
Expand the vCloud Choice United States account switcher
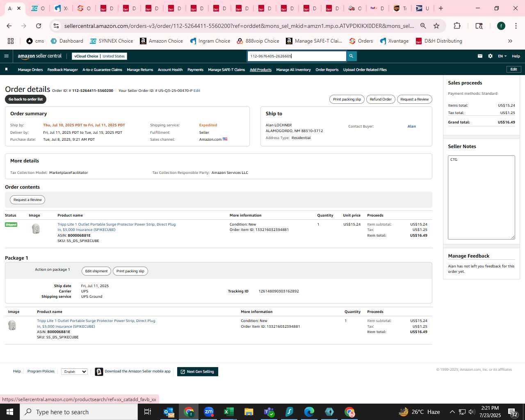point(100,56)
